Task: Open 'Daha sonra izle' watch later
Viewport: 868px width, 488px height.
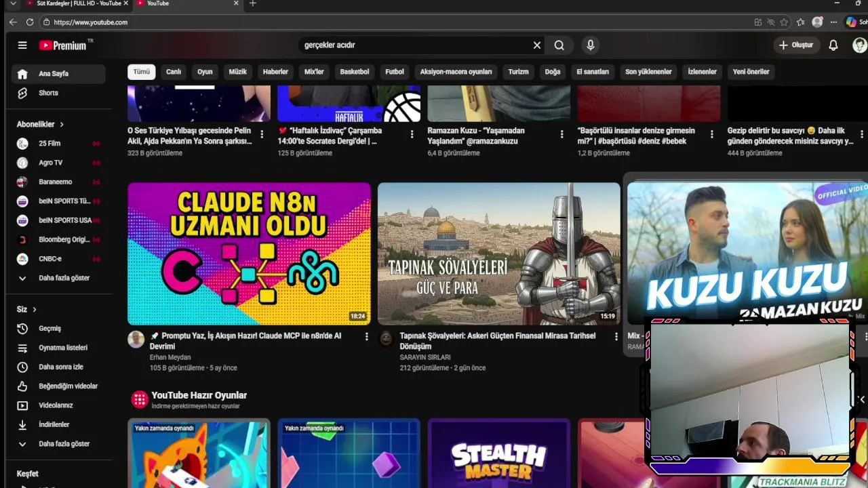Action: point(58,367)
